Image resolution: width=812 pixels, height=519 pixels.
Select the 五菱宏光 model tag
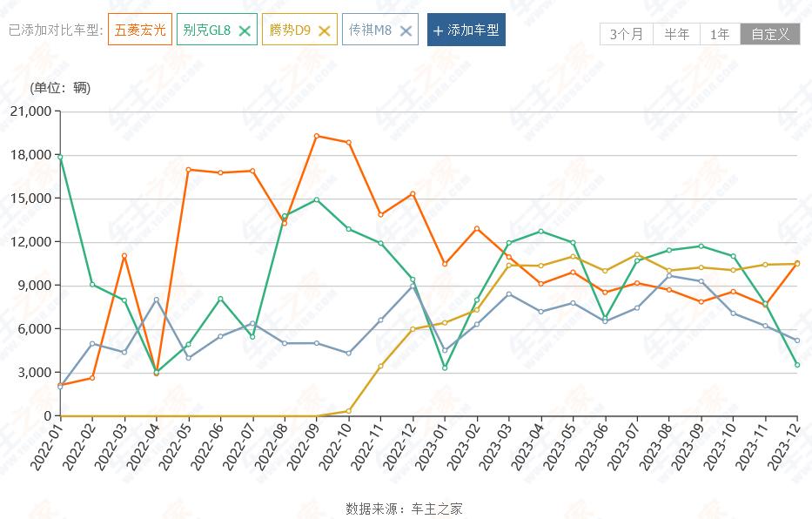pos(139,30)
